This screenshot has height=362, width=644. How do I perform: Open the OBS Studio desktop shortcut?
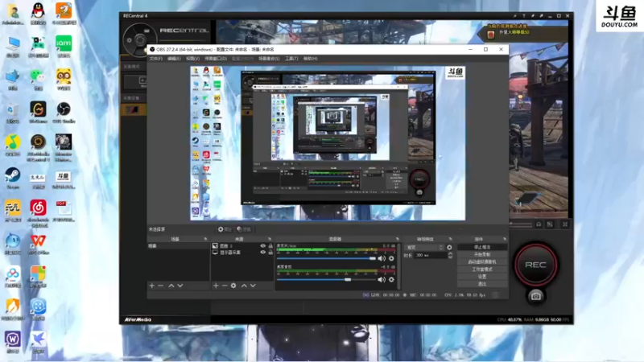[64, 112]
